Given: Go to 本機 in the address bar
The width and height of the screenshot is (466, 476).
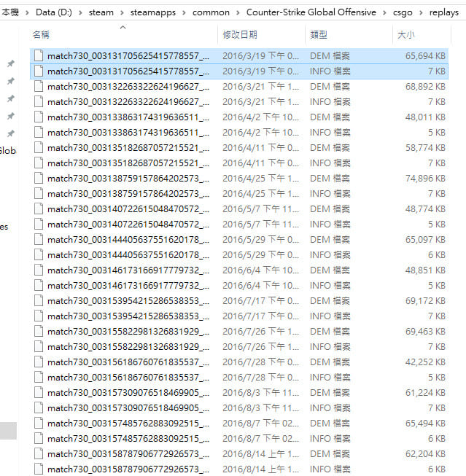Looking at the screenshot, I should (x=10, y=12).
